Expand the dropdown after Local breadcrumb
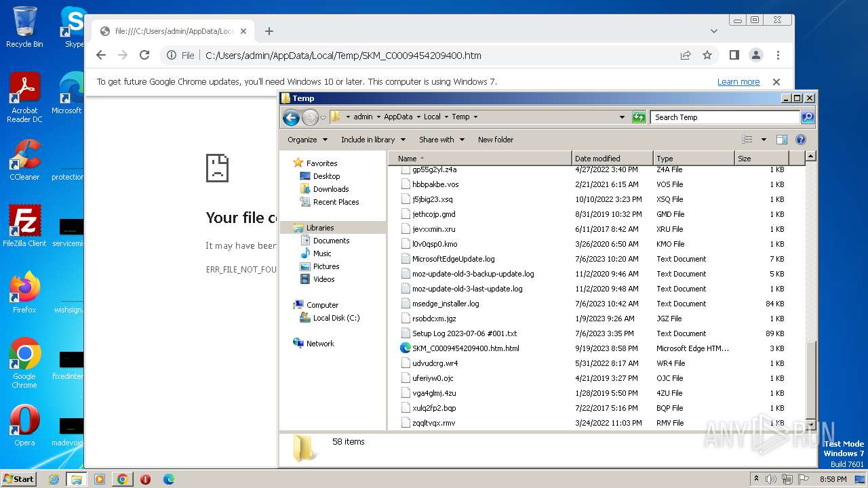Viewport: 868px width, 488px height. click(448, 117)
